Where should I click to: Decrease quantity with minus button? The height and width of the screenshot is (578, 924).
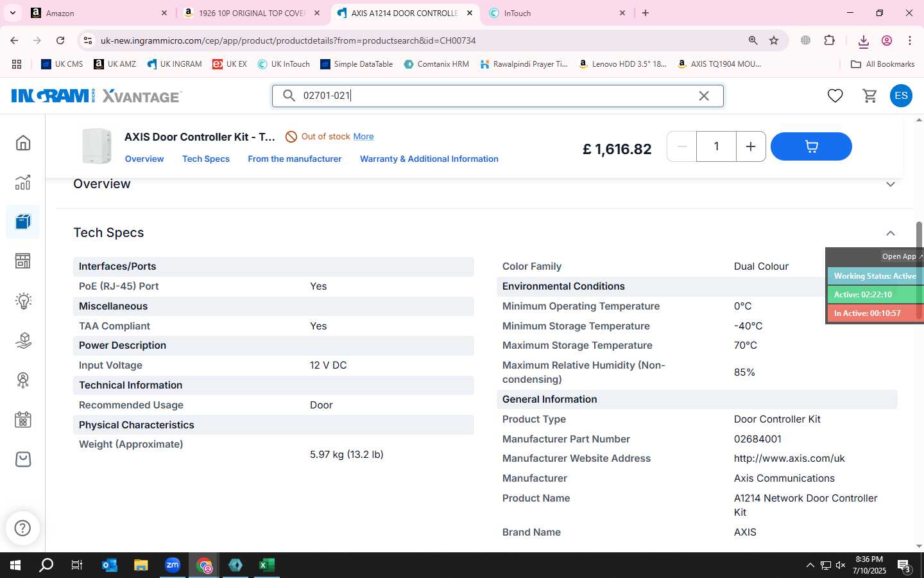point(682,146)
